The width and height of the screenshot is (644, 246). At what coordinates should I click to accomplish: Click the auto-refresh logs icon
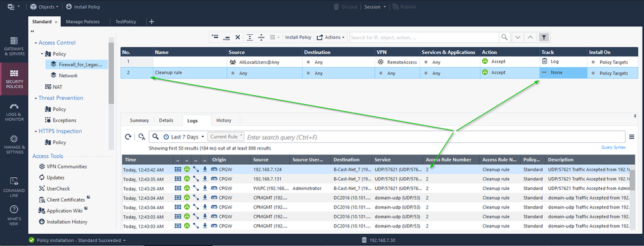(x=142, y=137)
